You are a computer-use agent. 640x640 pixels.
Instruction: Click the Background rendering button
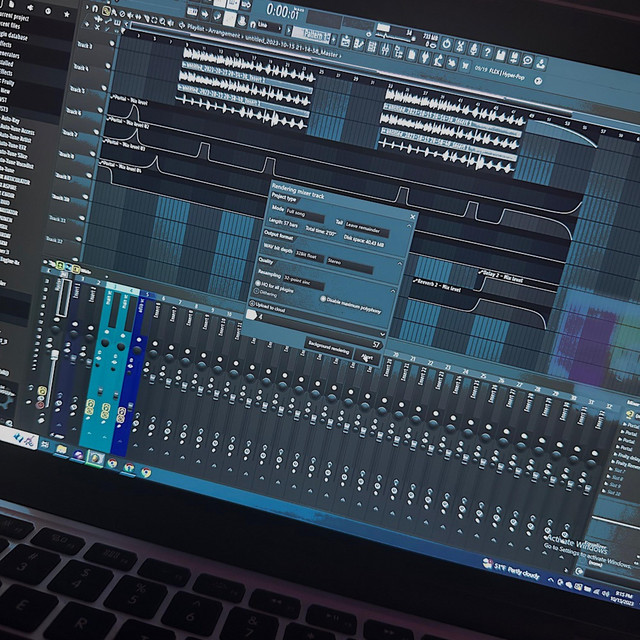point(329,349)
